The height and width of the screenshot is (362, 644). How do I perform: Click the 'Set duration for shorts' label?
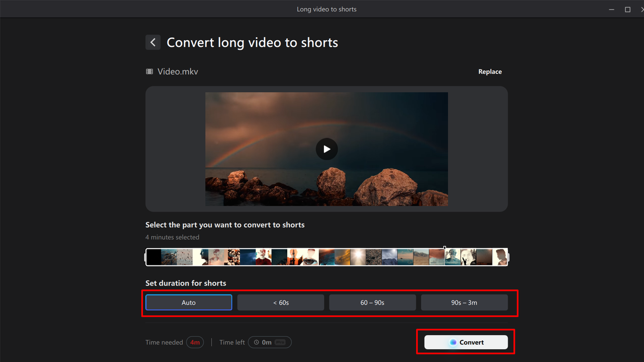[186, 283]
